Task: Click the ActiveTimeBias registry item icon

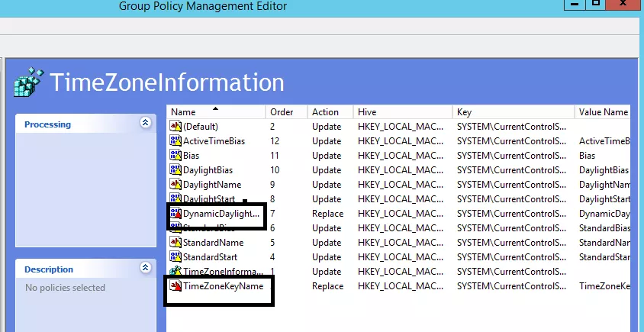Action: click(175, 141)
